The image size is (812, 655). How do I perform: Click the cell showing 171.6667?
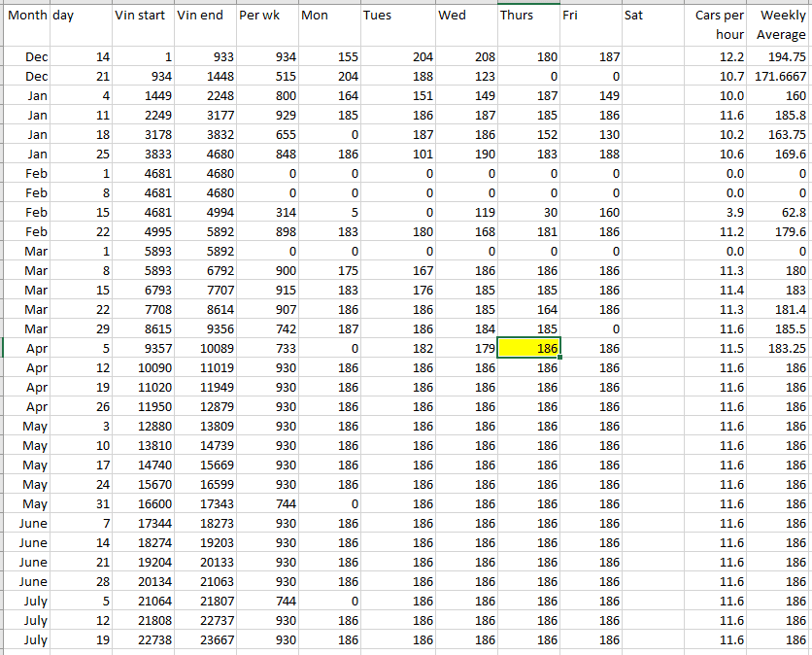click(x=781, y=76)
